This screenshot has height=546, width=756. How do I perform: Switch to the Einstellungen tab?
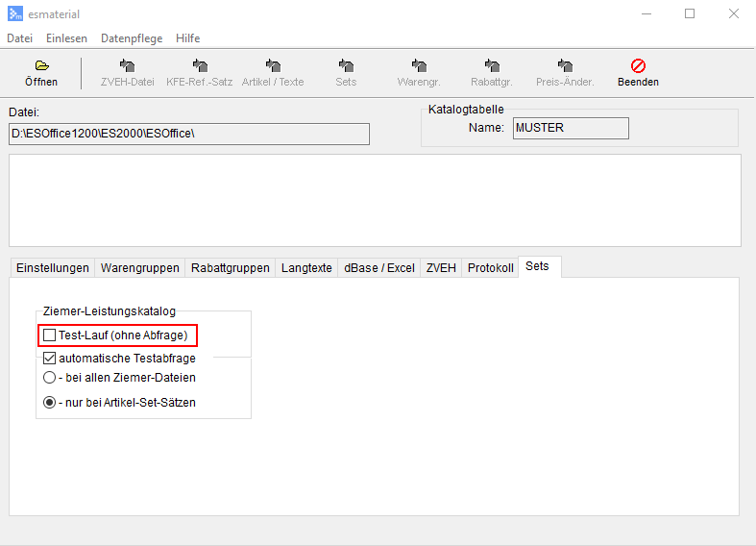tap(53, 268)
